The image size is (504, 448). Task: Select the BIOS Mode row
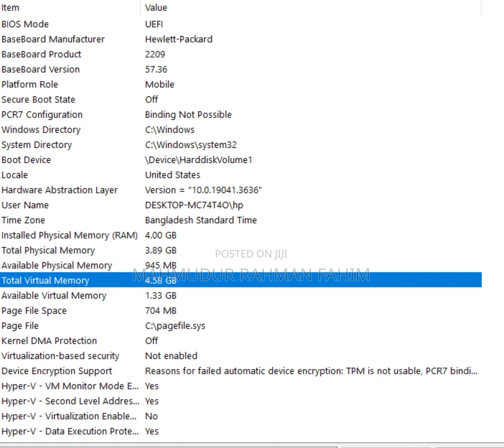(x=25, y=24)
